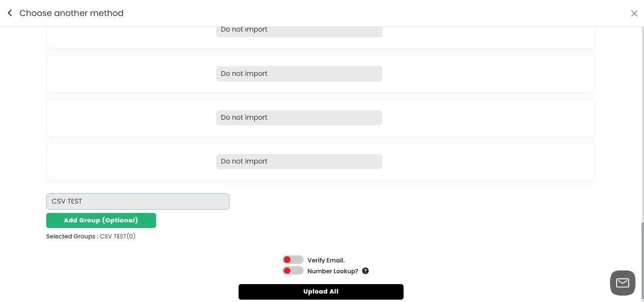This screenshot has height=302, width=644.
Task: Enable the Number Lookup toggle
Action: [x=292, y=270]
